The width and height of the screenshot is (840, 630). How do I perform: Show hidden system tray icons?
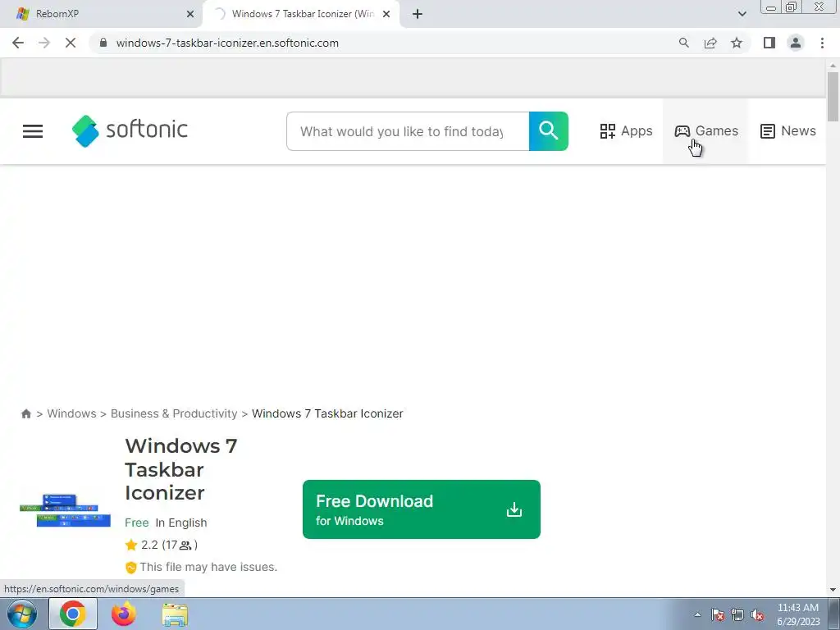697,615
